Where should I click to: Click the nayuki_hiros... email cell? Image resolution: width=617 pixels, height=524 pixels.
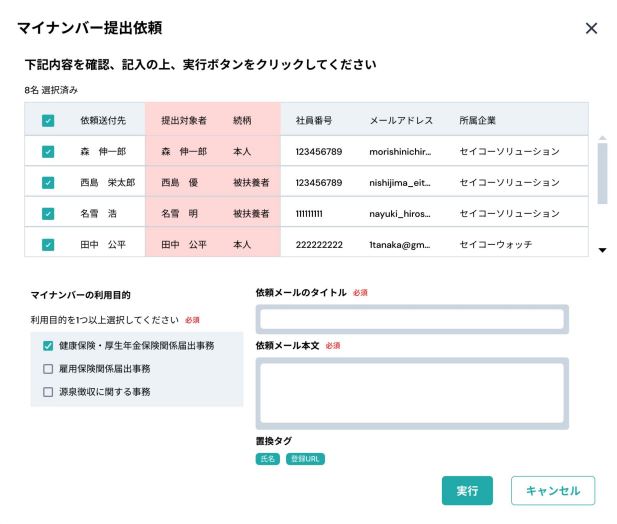click(x=400, y=214)
